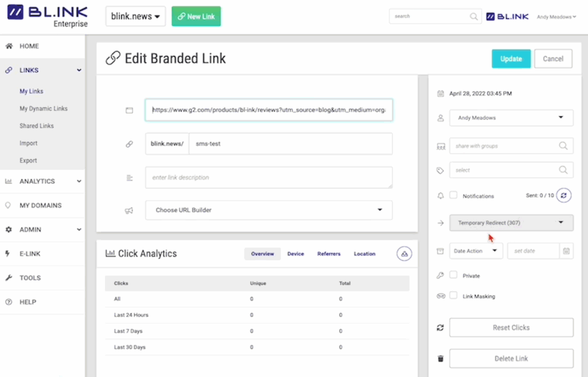Open the Temporary Redirect (307) dropdown
This screenshot has height=377, width=588.
coord(511,223)
